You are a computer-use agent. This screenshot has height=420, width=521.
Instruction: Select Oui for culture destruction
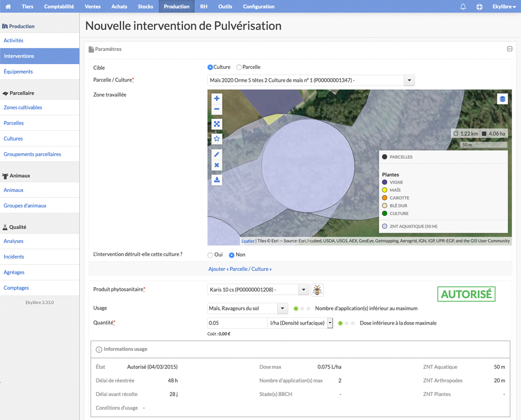[210, 255]
